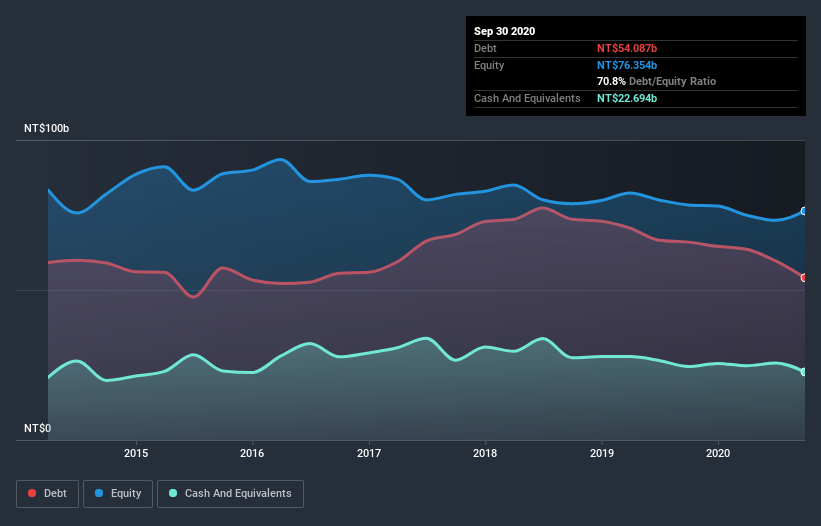Click the 70.8% Debt/Equity Ratio text
This screenshot has width=821, height=526.
(x=657, y=81)
